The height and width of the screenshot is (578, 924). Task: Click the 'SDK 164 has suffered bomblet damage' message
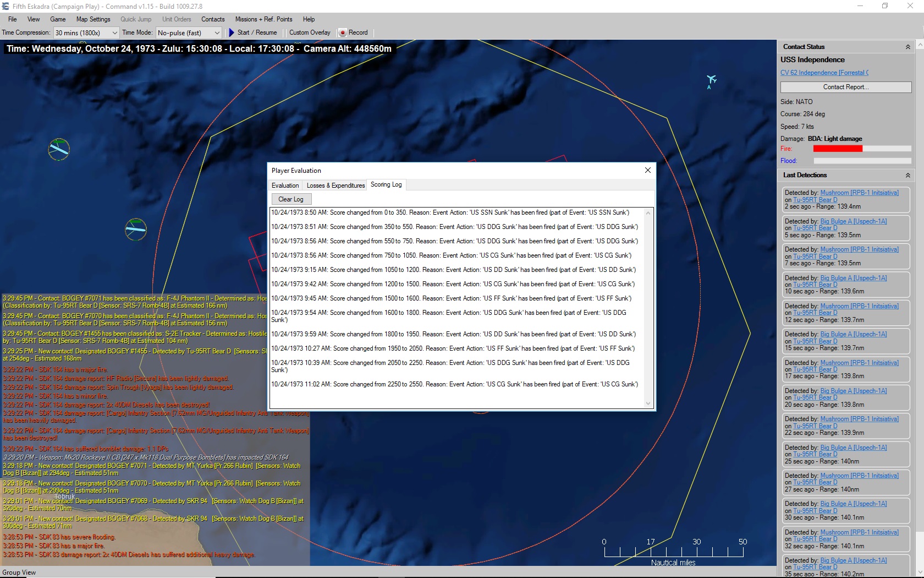pos(85,449)
